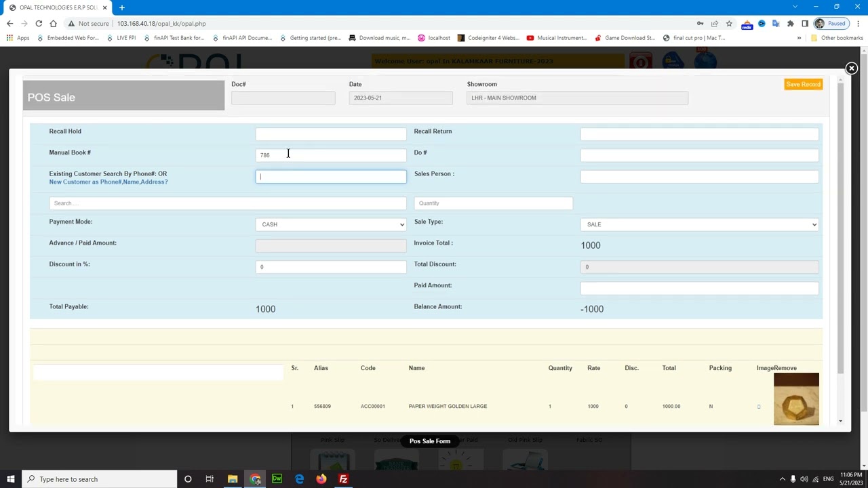Click the rate value 1000 in item row

click(x=593, y=407)
